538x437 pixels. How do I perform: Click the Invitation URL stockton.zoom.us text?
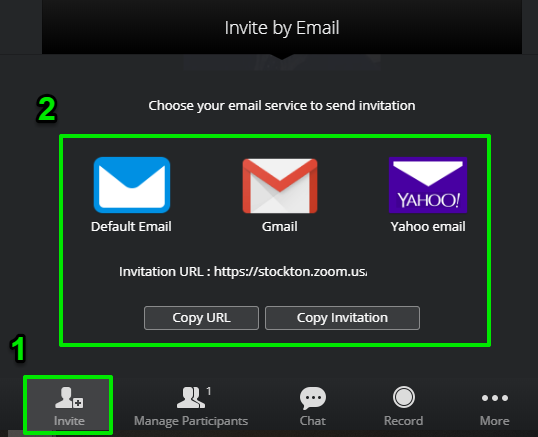(x=243, y=272)
